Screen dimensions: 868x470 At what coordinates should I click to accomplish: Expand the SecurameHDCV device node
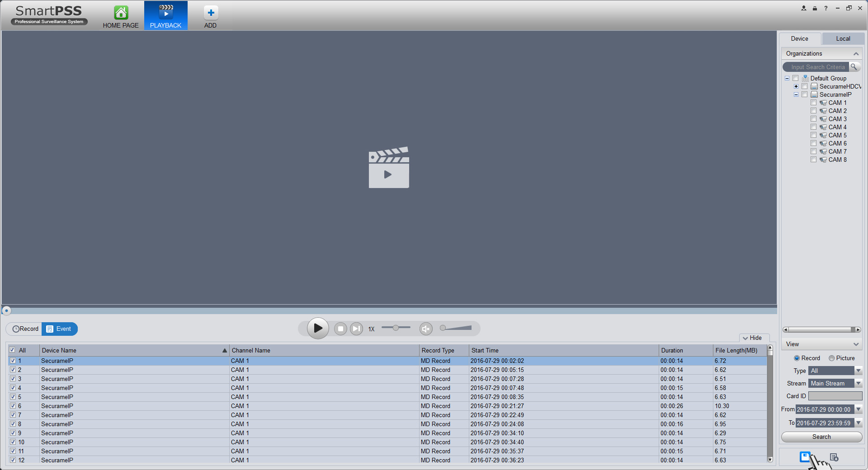[796, 86]
